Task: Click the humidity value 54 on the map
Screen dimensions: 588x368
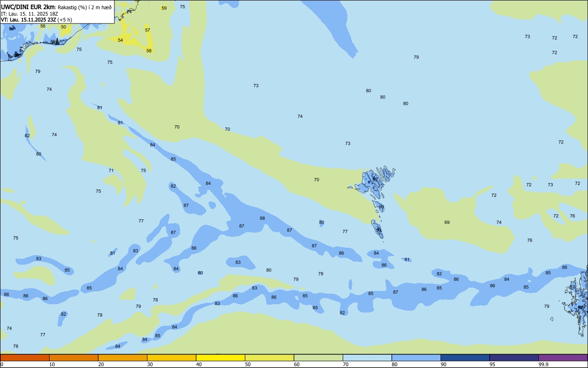Action: click(x=120, y=40)
